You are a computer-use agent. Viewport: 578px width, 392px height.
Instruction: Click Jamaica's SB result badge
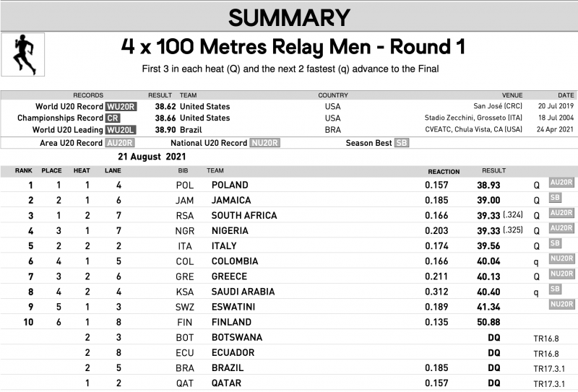(x=555, y=199)
